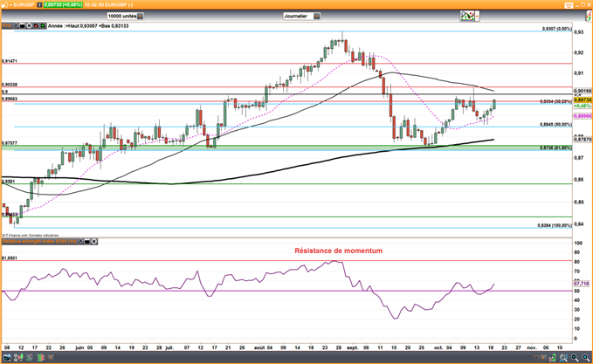
Task: Click the 81,6501 RSI resistance label
Action: coord(10,258)
